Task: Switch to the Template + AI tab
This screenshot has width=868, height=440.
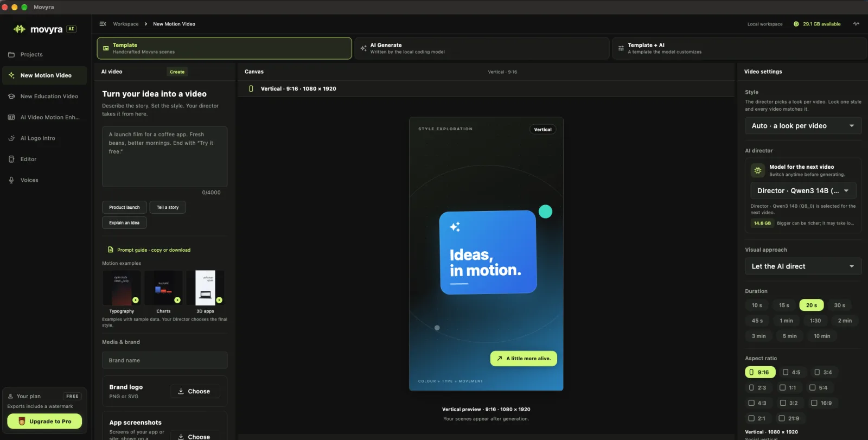Action: point(739,48)
